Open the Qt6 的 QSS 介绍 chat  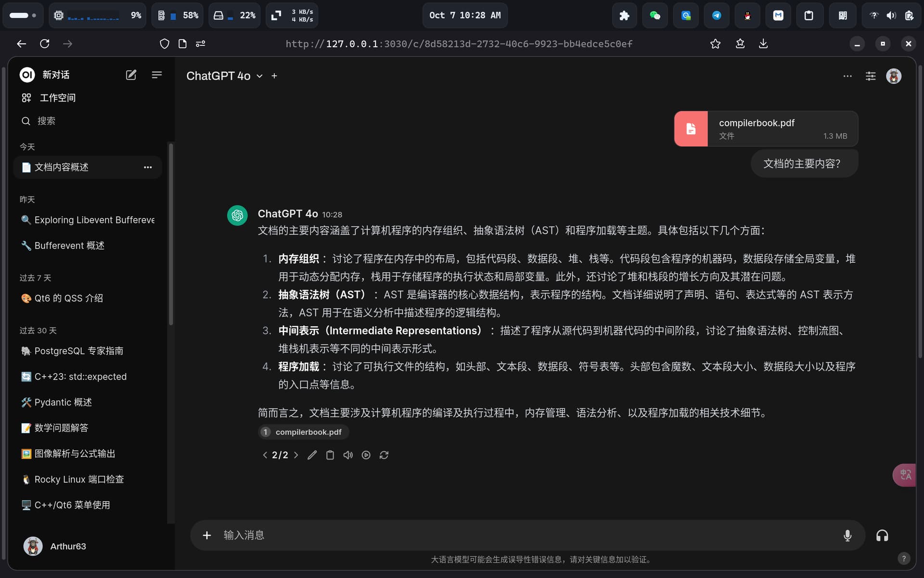click(x=88, y=298)
